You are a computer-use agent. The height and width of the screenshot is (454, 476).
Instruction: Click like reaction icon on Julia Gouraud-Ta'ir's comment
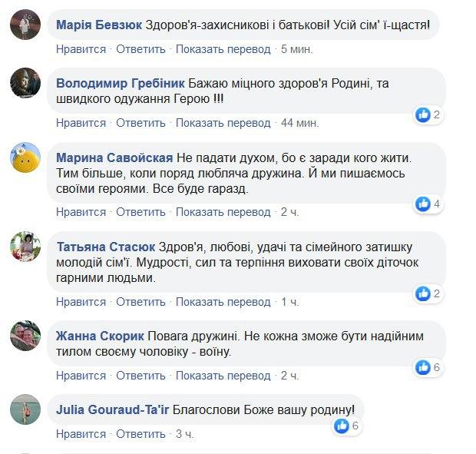tap(341, 426)
